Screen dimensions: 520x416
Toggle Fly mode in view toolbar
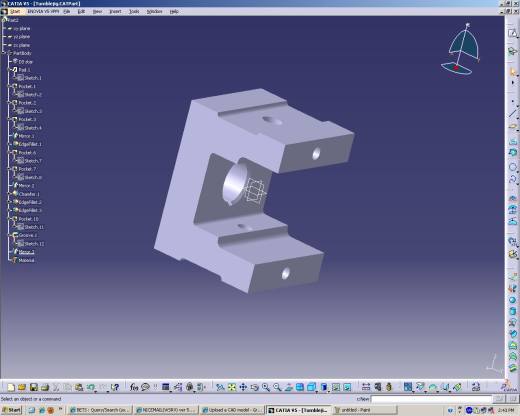click(x=220, y=387)
